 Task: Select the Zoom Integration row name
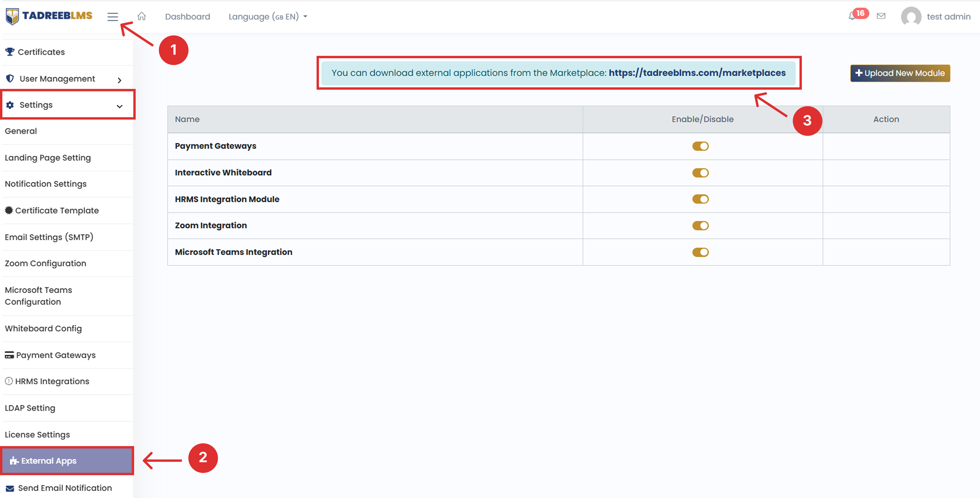pyautogui.click(x=211, y=225)
